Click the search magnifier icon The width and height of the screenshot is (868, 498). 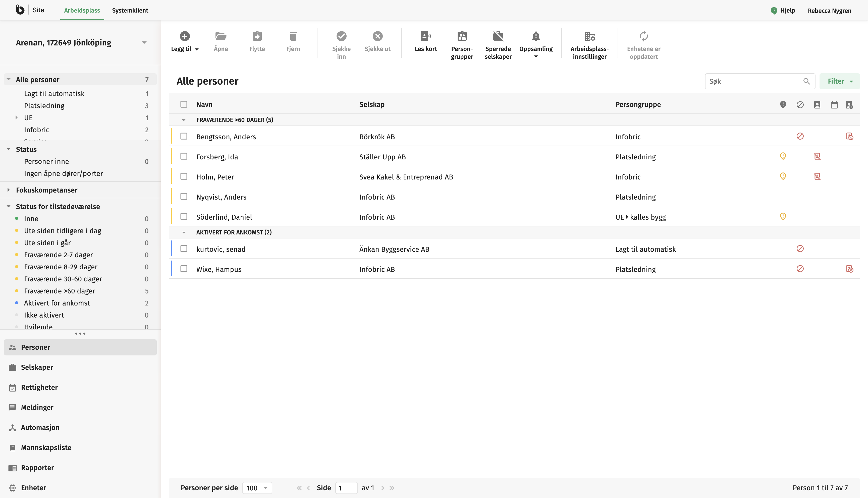pos(806,81)
